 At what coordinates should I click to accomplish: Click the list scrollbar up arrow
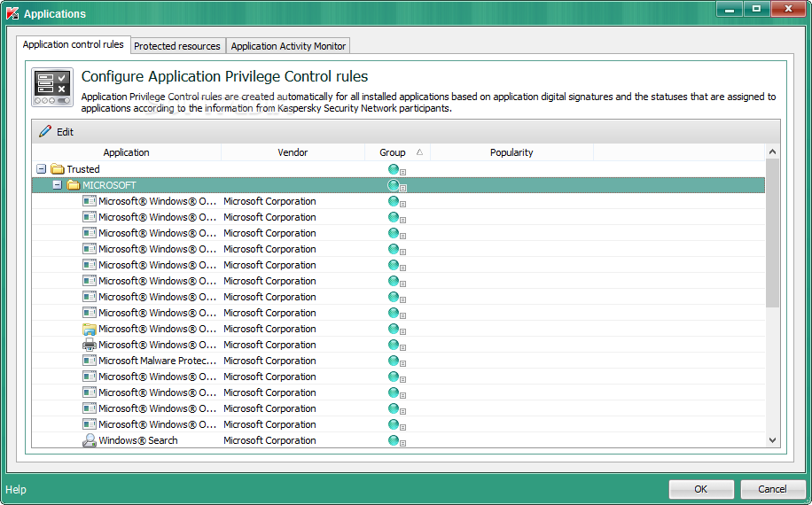[772, 151]
